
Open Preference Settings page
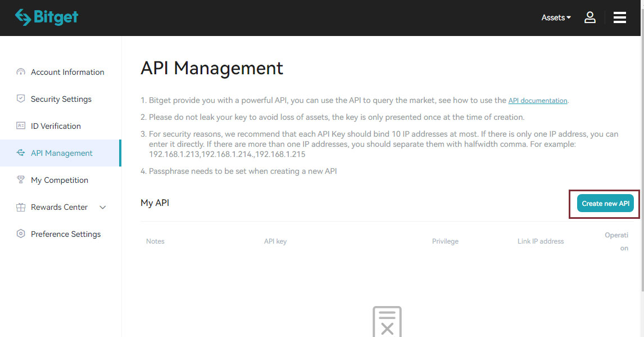[66, 234]
